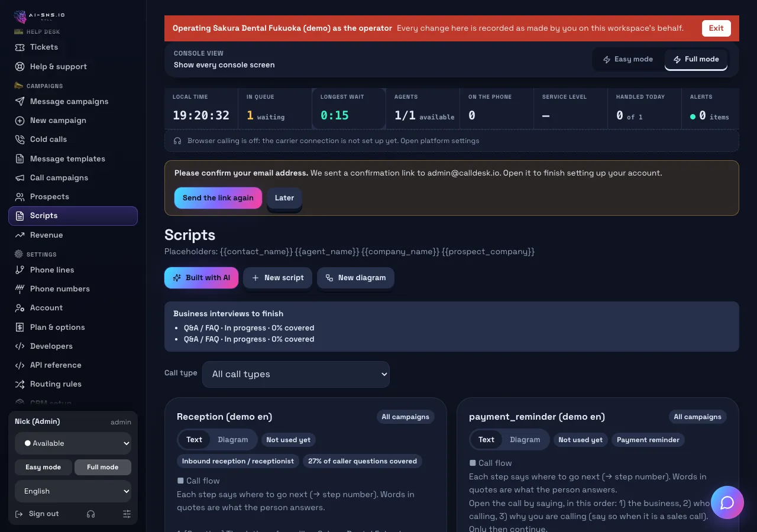Open the Call type dropdown
This screenshot has height=532, width=757.
point(296,374)
